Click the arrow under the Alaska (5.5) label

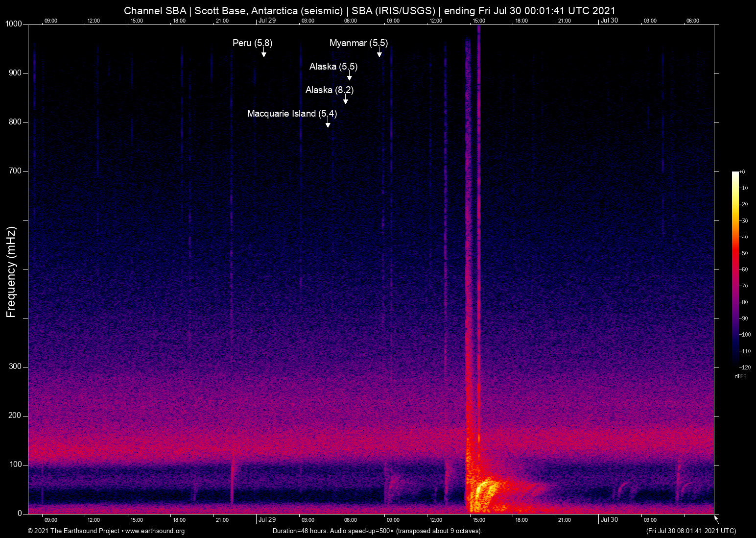coord(349,76)
